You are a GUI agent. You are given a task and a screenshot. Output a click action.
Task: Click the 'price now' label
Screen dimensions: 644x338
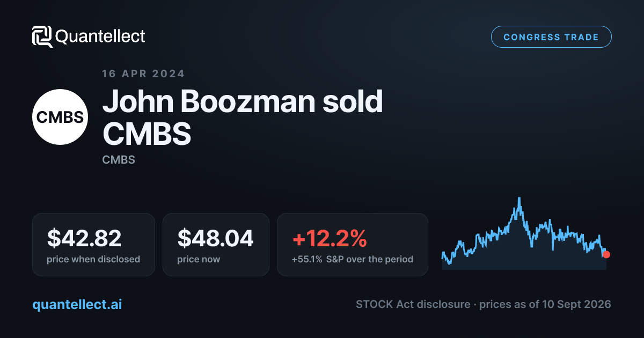tap(199, 259)
